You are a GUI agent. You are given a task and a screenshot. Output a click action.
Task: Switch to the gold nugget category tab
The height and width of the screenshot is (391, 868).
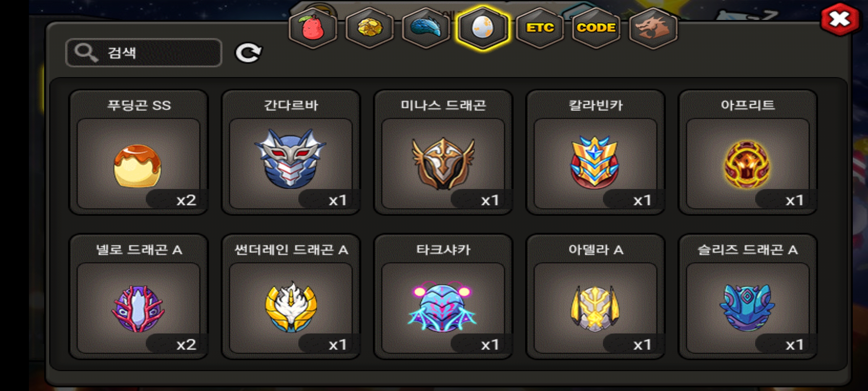click(x=370, y=28)
